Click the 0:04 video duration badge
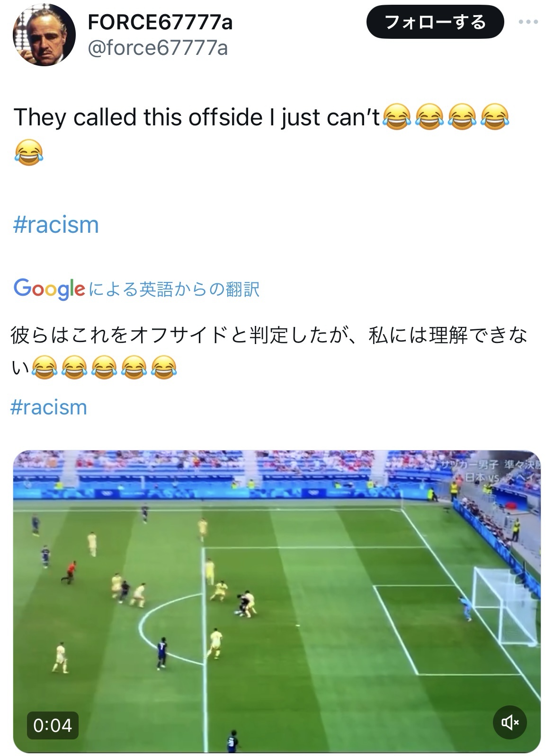The image size is (554, 756). point(53,725)
